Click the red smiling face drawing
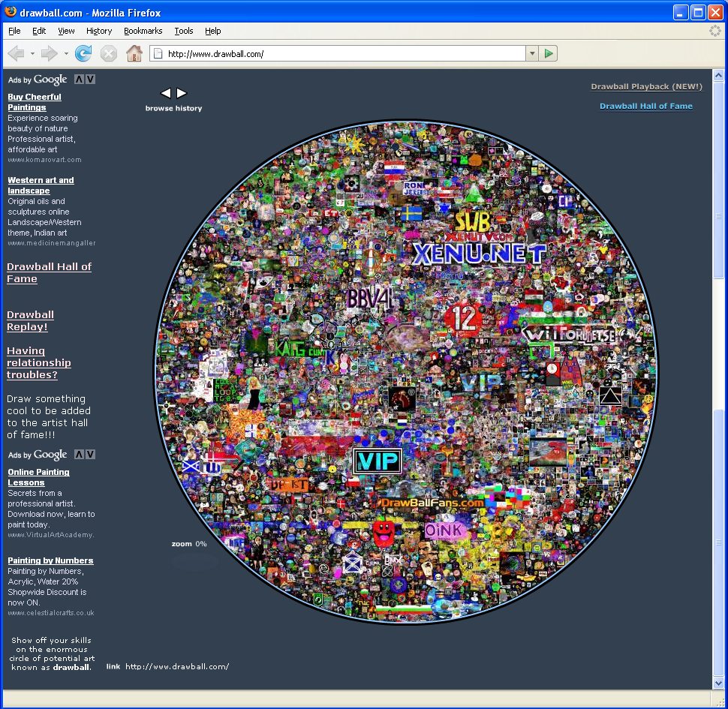Image resolution: width=728 pixels, height=709 pixels. coord(384,533)
